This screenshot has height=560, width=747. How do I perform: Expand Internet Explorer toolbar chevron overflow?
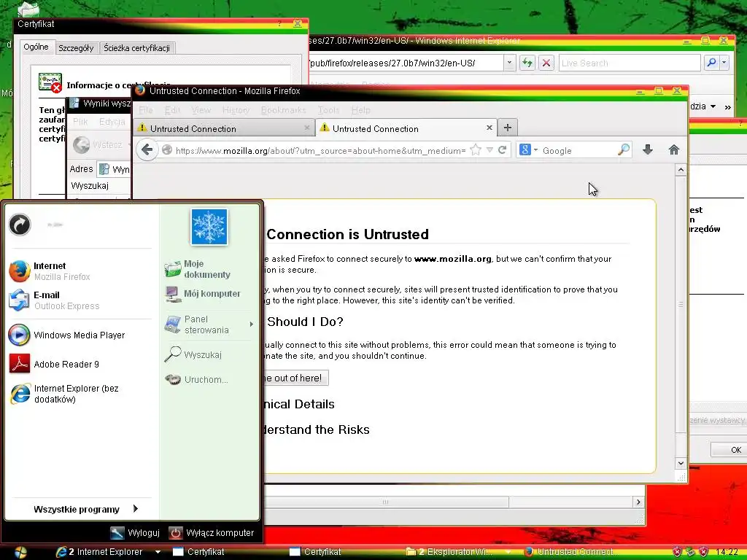(x=727, y=107)
